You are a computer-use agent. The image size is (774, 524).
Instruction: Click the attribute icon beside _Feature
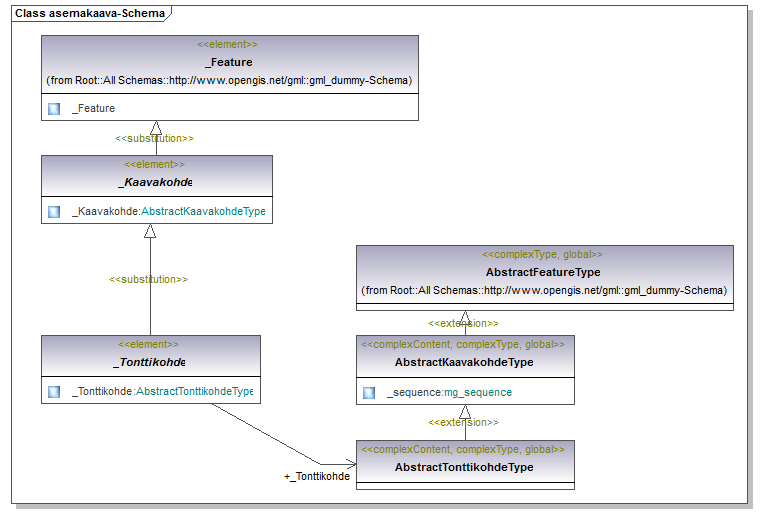coord(54,109)
